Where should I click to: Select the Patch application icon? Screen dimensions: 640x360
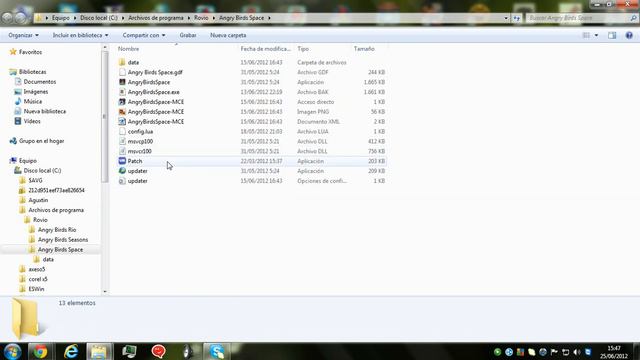(x=122, y=161)
